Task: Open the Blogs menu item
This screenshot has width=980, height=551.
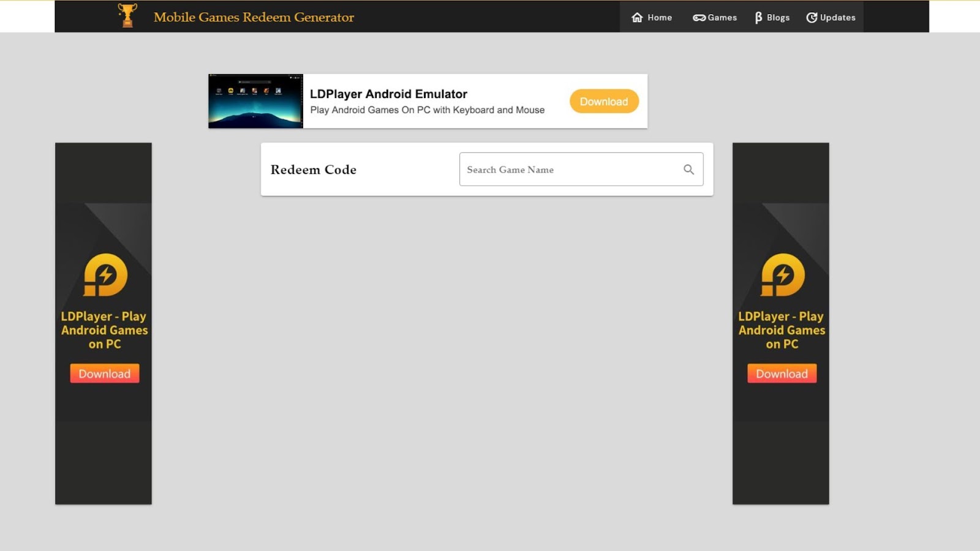Action: click(772, 17)
